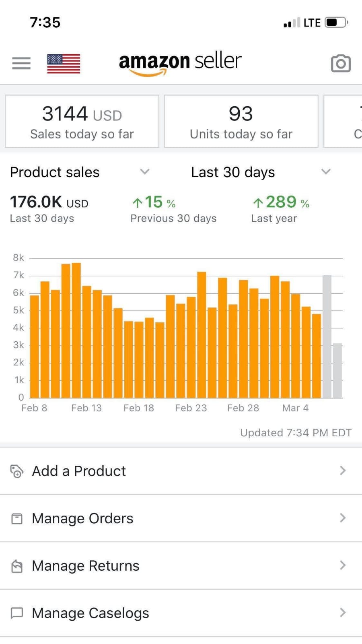Expand Manage Orders chevron arrow

(342, 518)
